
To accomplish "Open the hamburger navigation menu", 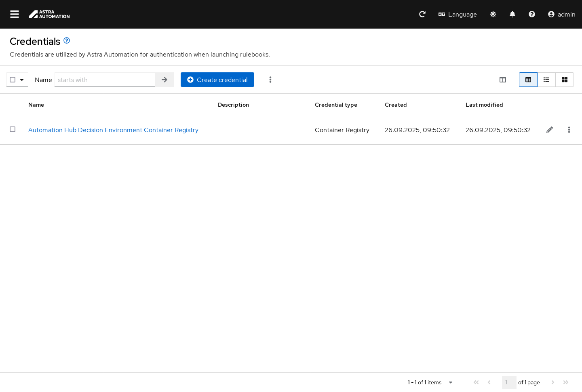I will [15, 14].
